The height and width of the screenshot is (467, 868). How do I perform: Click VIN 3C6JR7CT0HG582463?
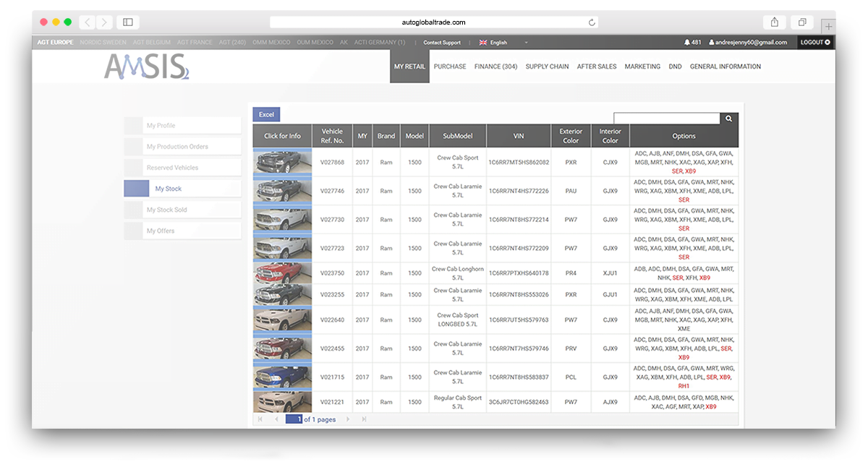519,402
